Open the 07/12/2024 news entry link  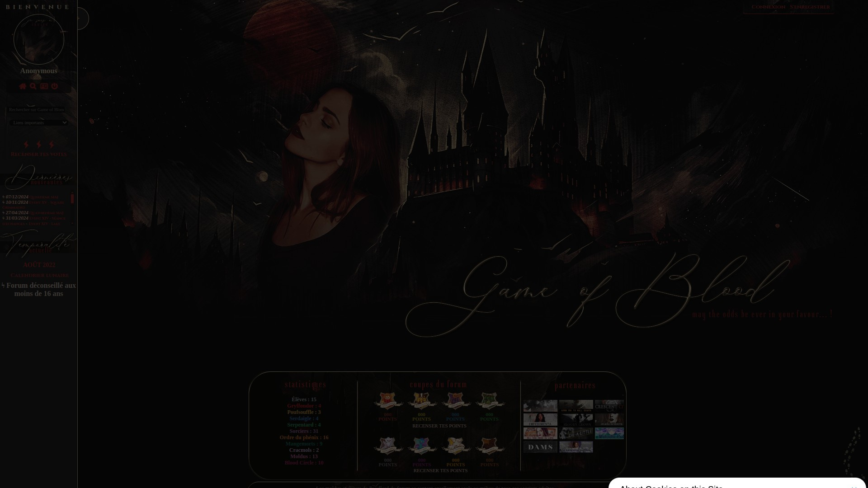click(44, 197)
